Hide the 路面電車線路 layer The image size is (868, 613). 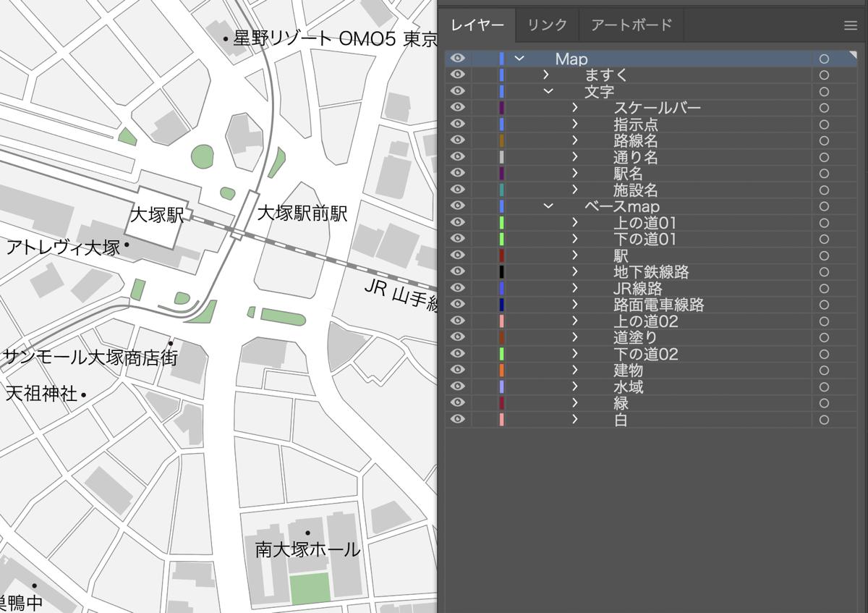457,305
